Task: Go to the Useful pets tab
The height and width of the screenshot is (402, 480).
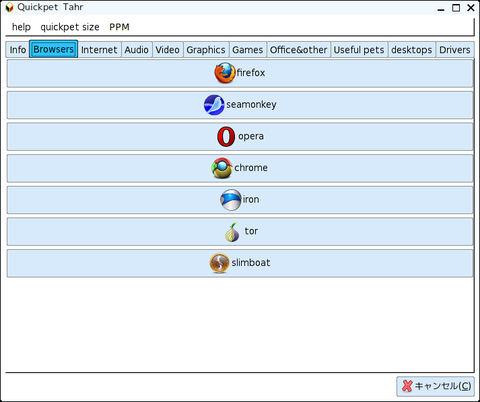Action: click(x=359, y=50)
